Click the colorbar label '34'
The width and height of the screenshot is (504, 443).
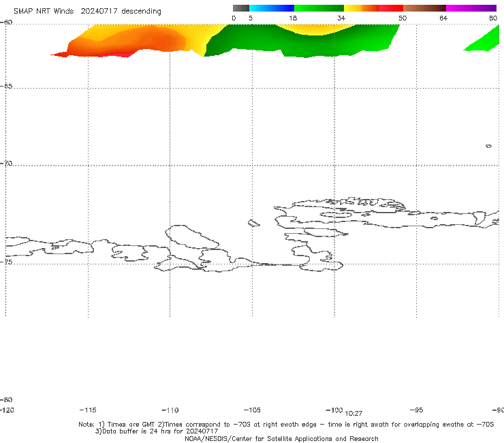(x=341, y=18)
